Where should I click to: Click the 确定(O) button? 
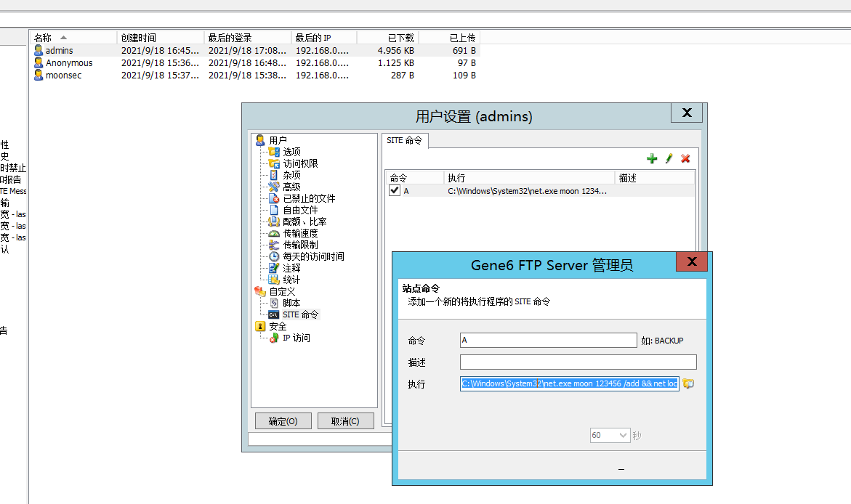tap(283, 421)
